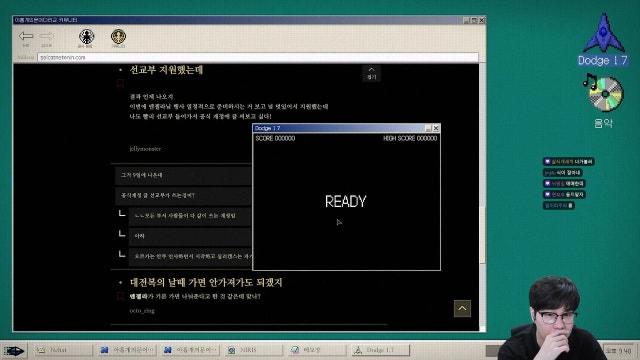This screenshot has width=640, height=360.
Task: Focus the browser address bar
Action: point(258,58)
